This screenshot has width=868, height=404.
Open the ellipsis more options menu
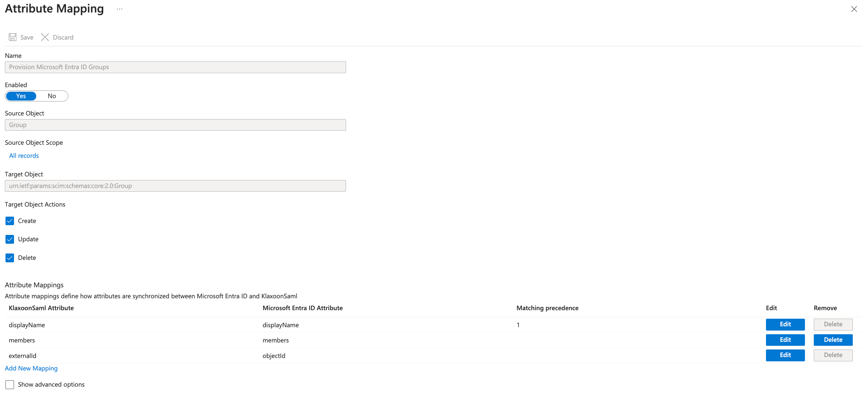[x=120, y=9]
